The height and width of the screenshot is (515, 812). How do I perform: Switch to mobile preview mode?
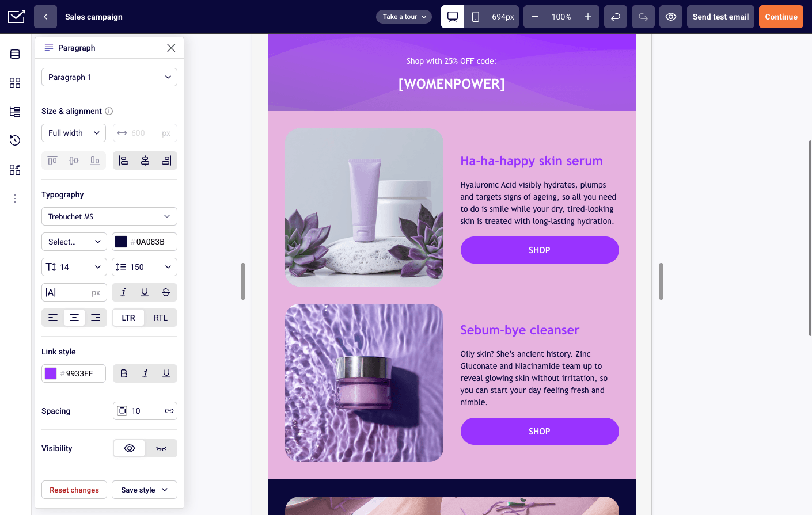[476, 17]
